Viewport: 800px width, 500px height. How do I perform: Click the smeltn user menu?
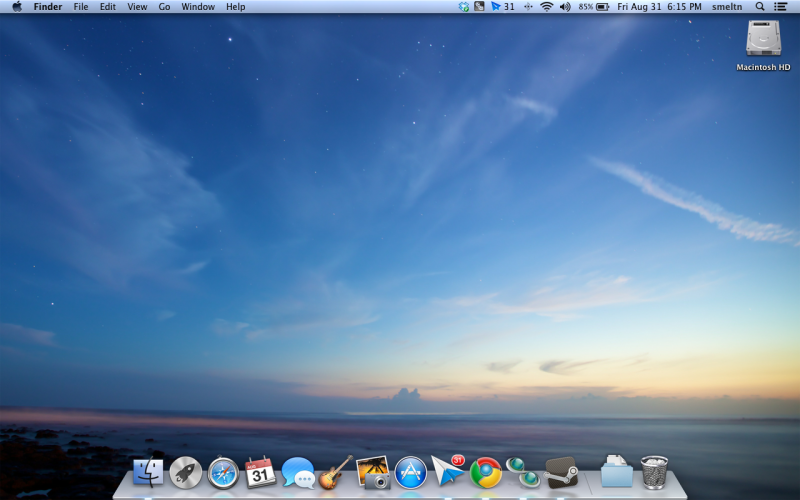[727, 7]
